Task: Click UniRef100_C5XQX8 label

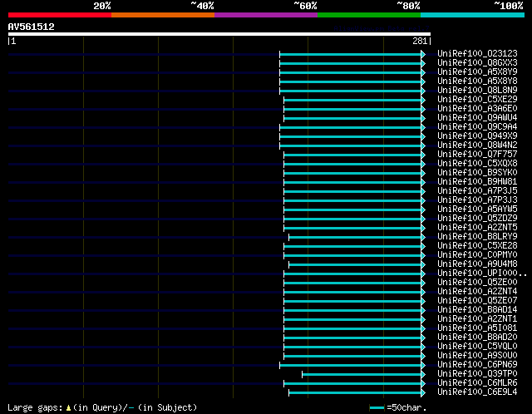Action: tap(477, 164)
